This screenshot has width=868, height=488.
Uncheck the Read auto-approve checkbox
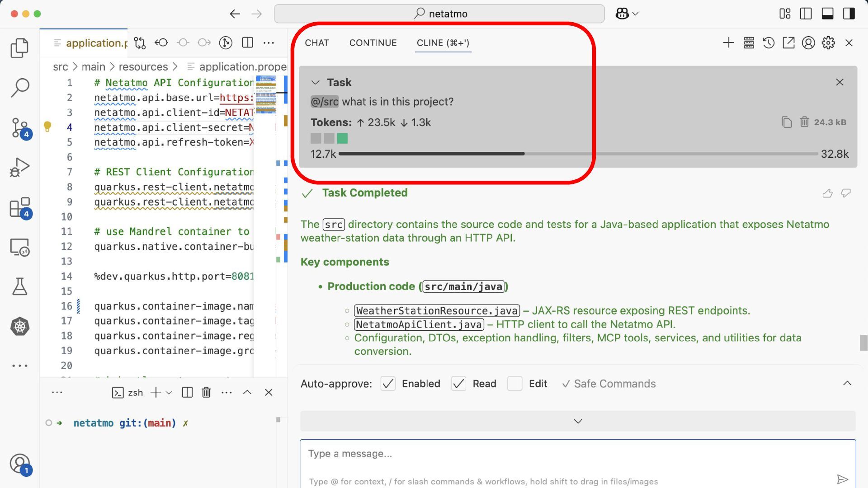458,384
